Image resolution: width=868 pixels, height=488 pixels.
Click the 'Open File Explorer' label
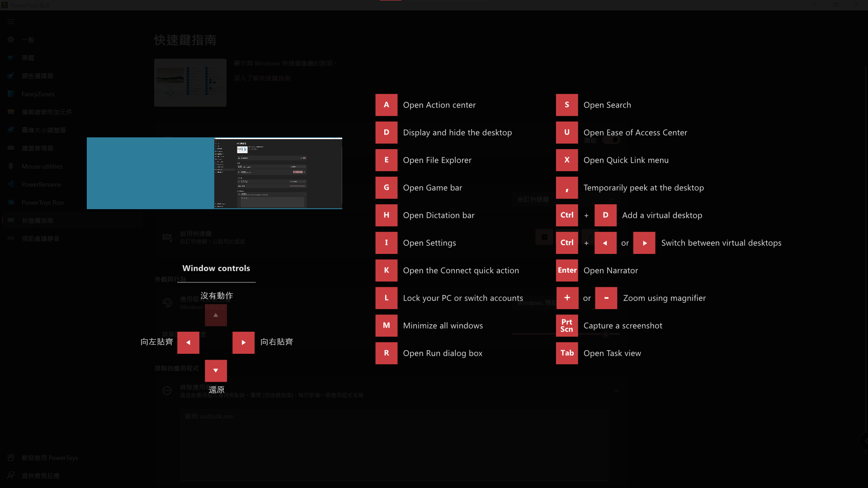437,160
